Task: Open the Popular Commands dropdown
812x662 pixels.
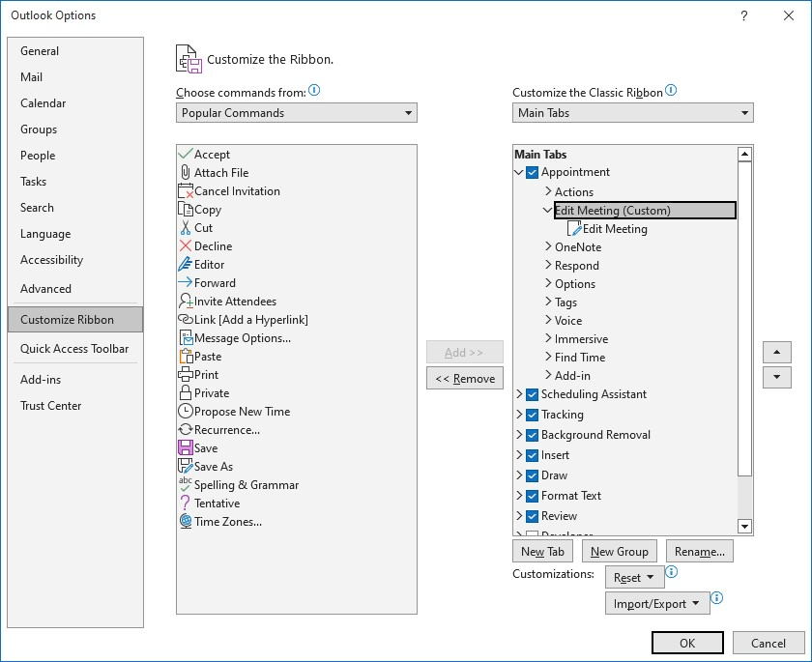Action: pos(296,113)
